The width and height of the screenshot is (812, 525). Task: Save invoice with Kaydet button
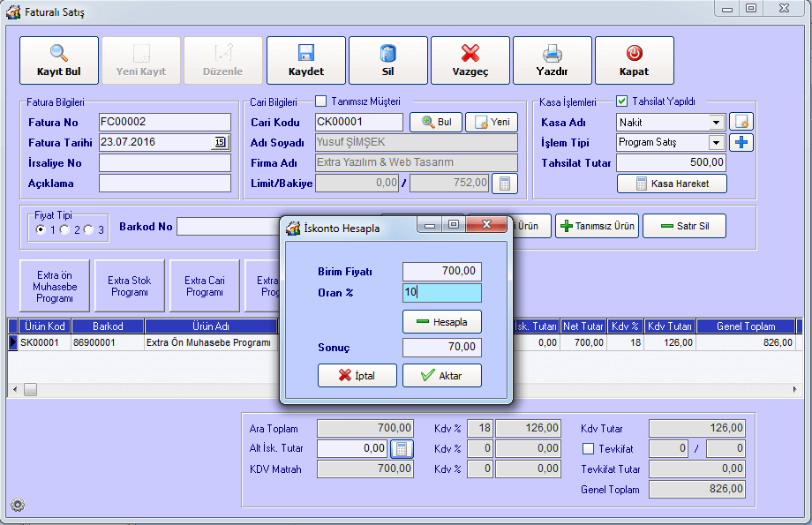[305, 60]
